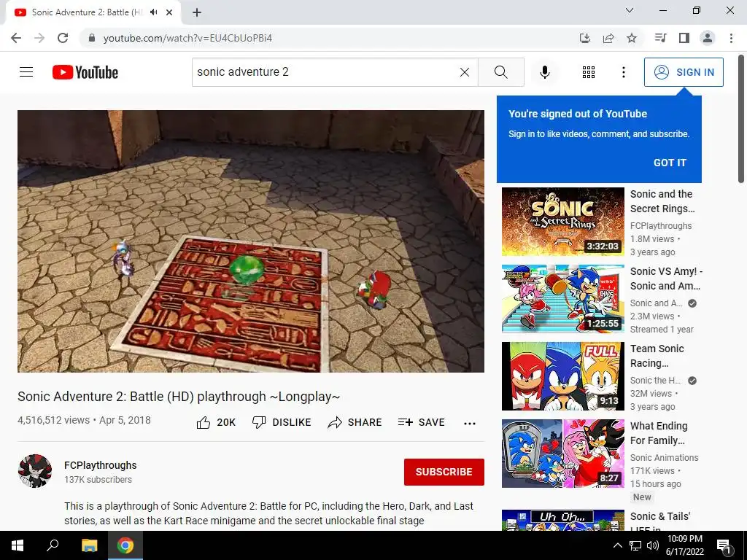The height and width of the screenshot is (560, 747).
Task: Open Windows taskbar search
Action: coord(53,545)
